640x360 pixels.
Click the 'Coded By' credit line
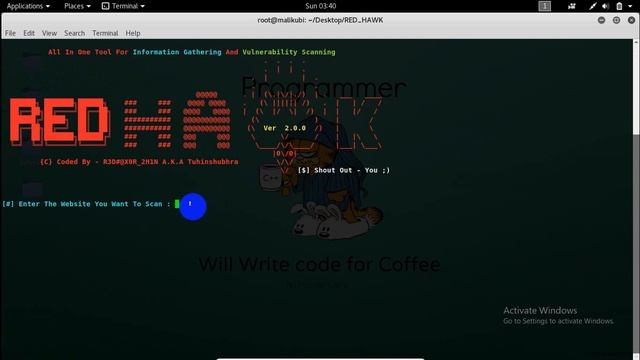tap(139, 162)
